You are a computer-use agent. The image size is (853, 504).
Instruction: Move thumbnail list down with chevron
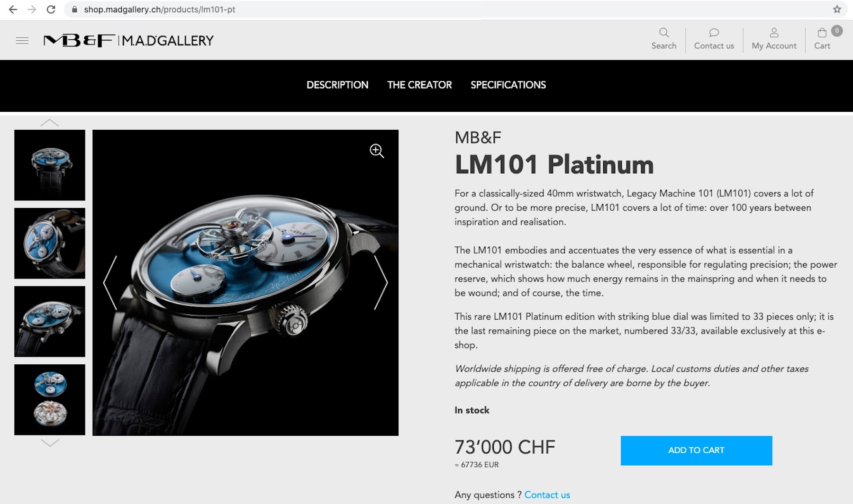[50, 443]
